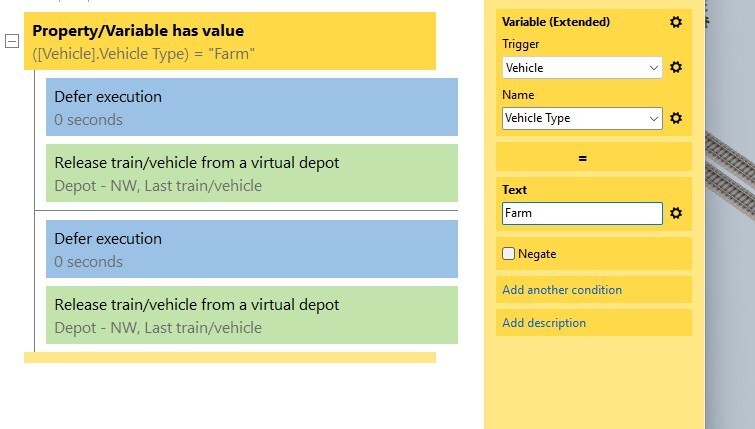Select the equals operator bar

[594, 158]
